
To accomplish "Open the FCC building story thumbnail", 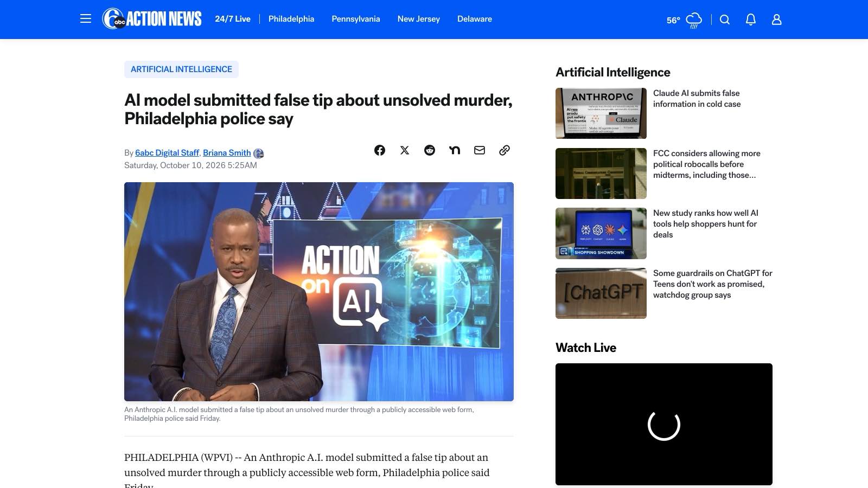I will pyautogui.click(x=601, y=174).
